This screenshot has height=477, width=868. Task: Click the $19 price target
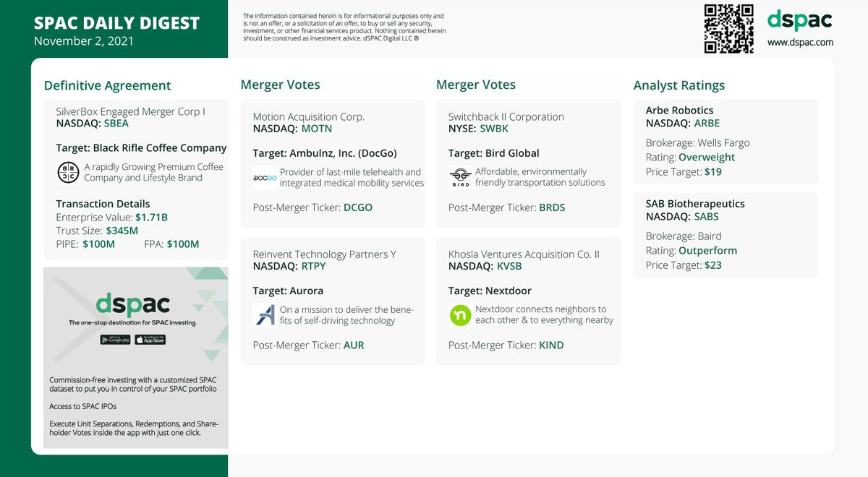click(713, 172)
